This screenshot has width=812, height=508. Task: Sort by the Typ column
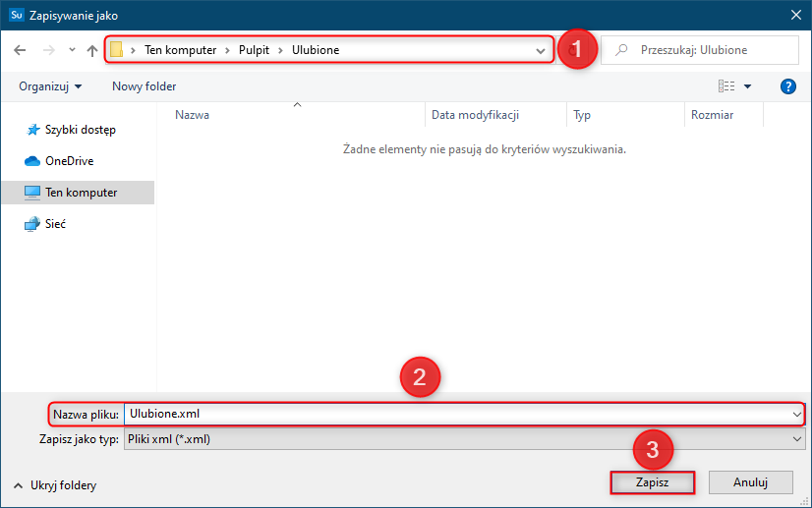(582, 115)
